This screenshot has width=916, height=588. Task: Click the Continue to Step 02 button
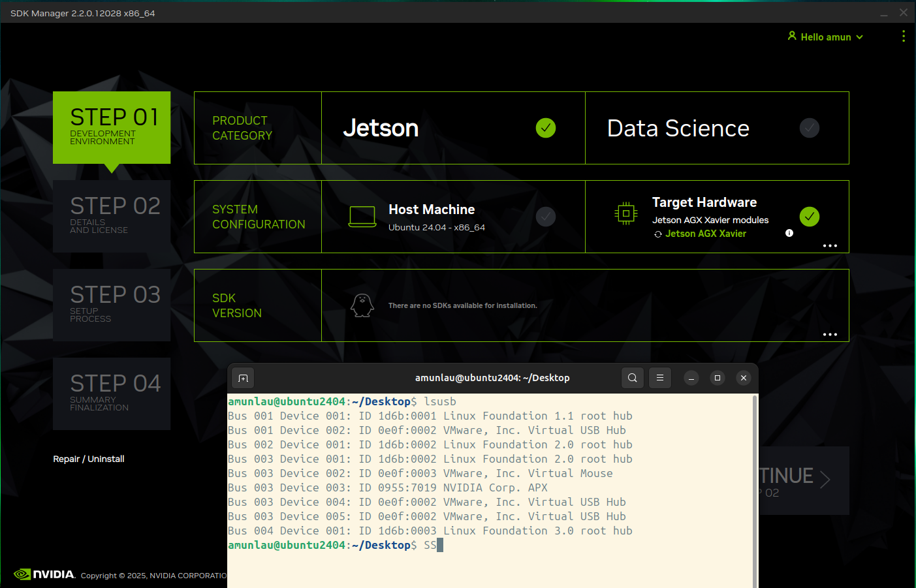(804, 480)
